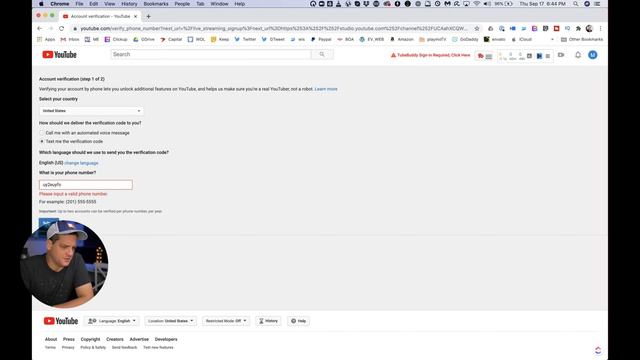Open the Chrome menu in the menu bar
This screenshot has height=360, width=640.
[60, 4]
